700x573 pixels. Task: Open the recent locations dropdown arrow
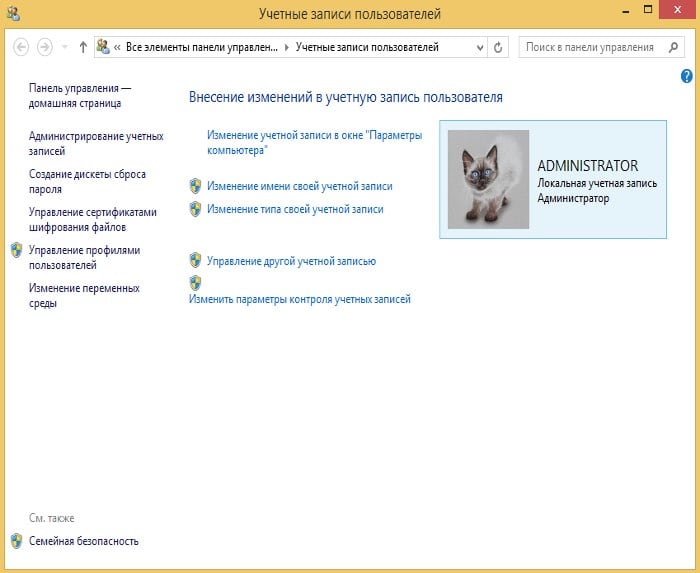pyautogui.click(x=65, y=47)
